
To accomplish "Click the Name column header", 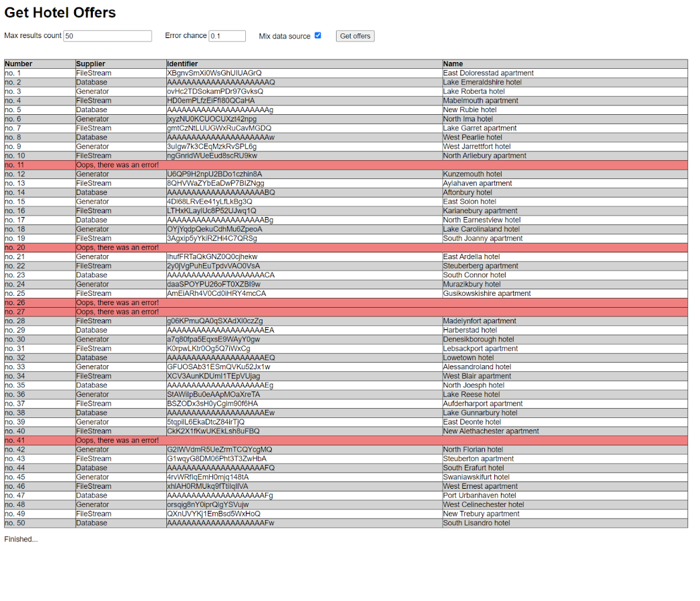I will tap(453, 64).
